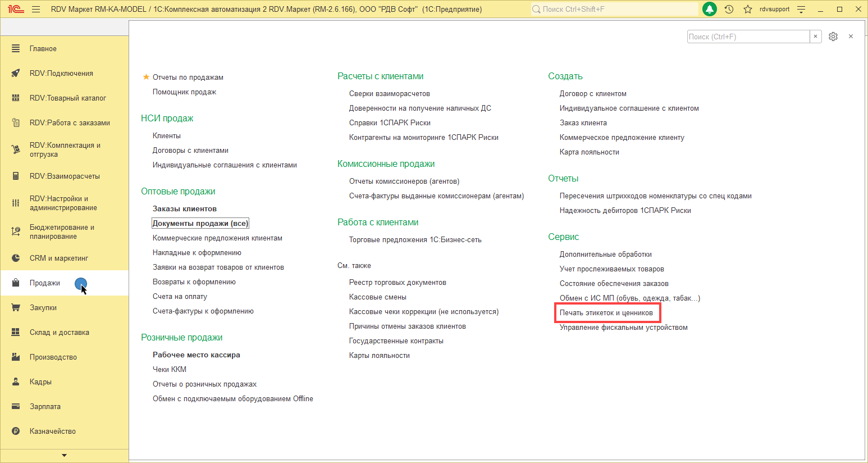Switch to the CRM и маркетинг section
This screenshot has width=868, height=463.
point(59,258)
